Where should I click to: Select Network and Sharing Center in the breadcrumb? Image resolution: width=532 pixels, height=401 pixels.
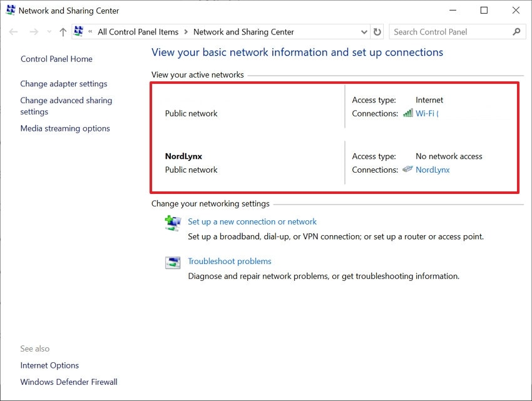(244, 31)
